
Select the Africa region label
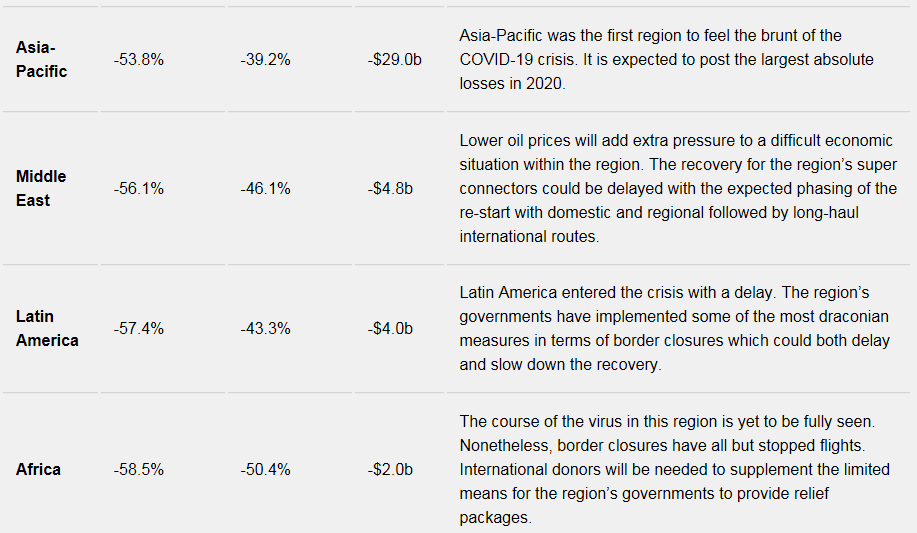coord(38,469)
